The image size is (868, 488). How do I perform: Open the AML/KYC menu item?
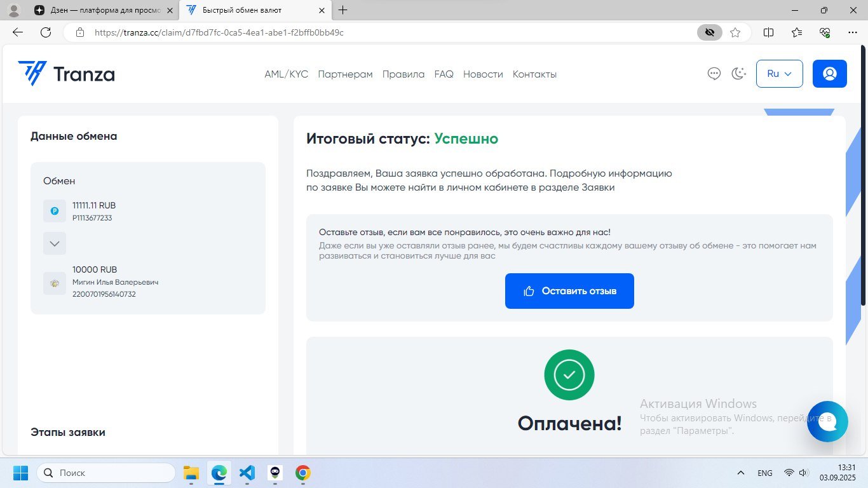[286, 74]
